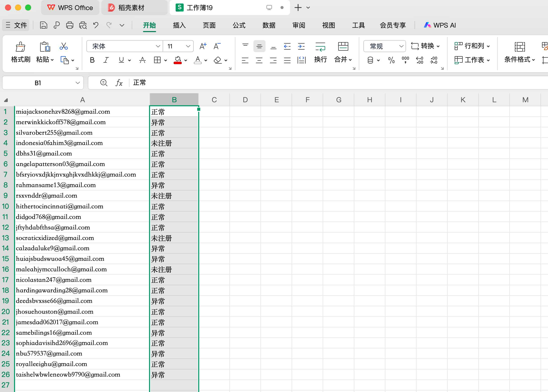Click the 转换 button

[x=425, y=46]
